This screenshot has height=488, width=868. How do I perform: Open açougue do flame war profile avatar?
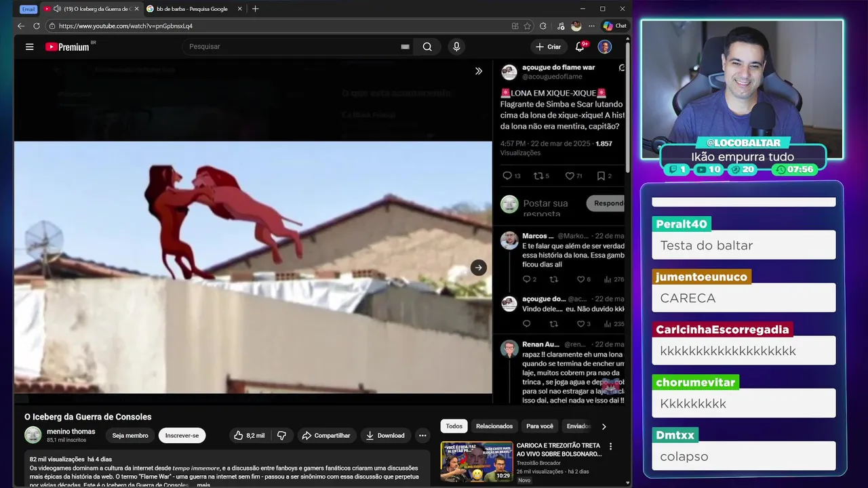(509, 72)
